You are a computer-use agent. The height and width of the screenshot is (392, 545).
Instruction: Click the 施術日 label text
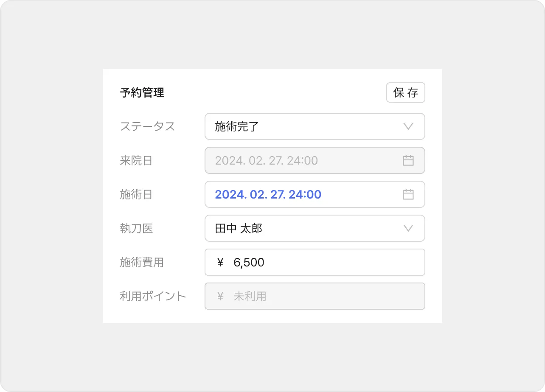click(136, 194)
